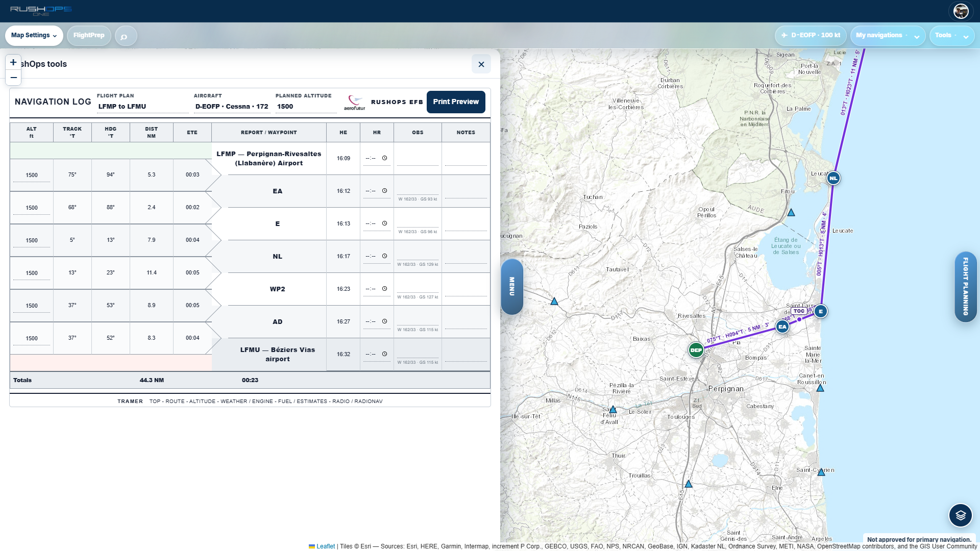Click the Print Preview button
980x551 pixels.
tap(456, 102)
